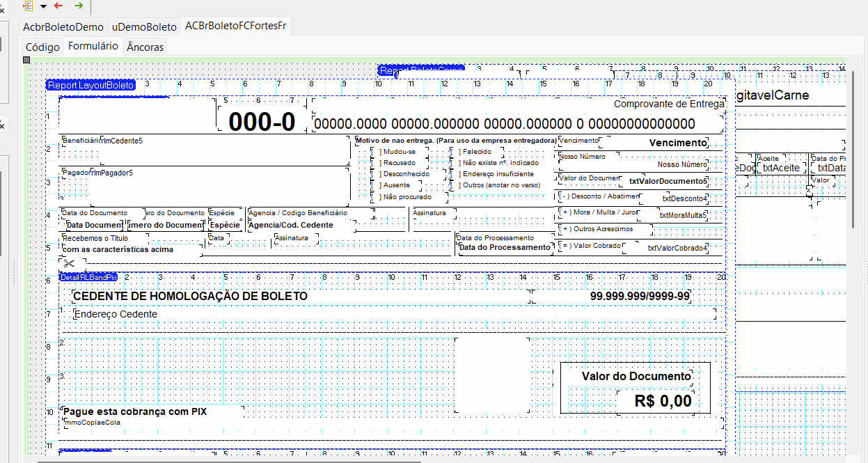Select the txtMoraMulta5 field

click(683, 216)
